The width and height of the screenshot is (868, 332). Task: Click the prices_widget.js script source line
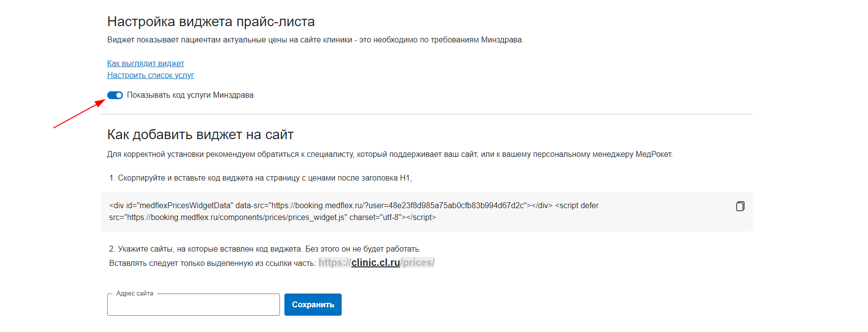[x=273, y=217]
